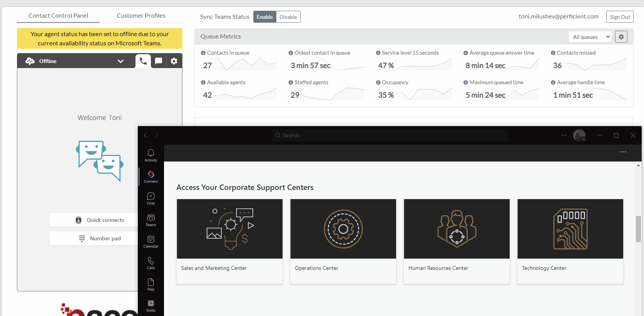Screen dimensions: 644x316
Task: Switch to the Customer Profiles tab
Action: point(141,16)
